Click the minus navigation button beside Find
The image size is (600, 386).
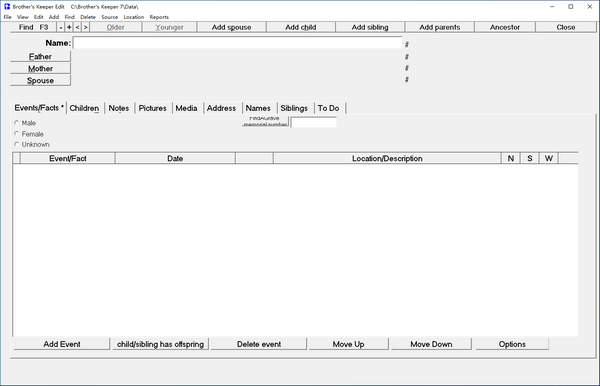coord(60,27)
